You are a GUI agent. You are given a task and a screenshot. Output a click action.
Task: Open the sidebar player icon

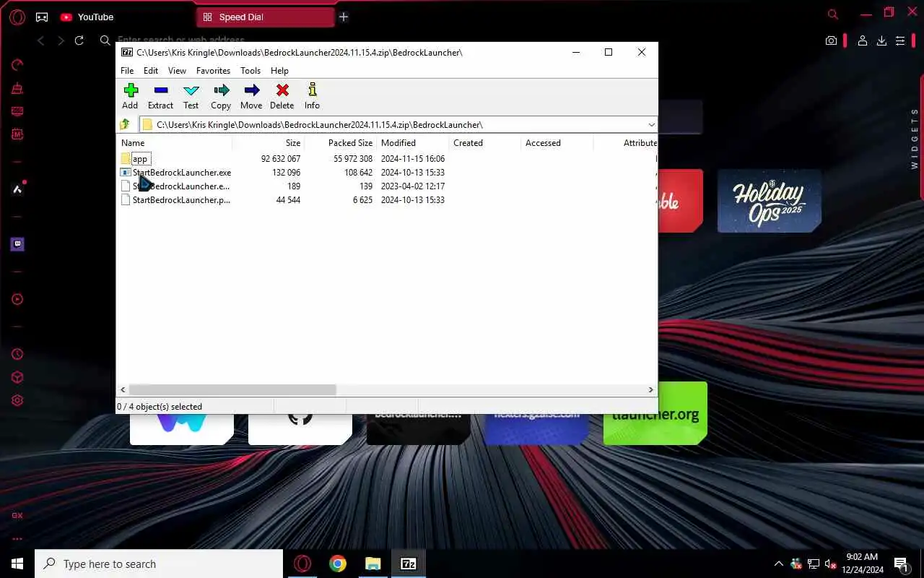[17, 299]
